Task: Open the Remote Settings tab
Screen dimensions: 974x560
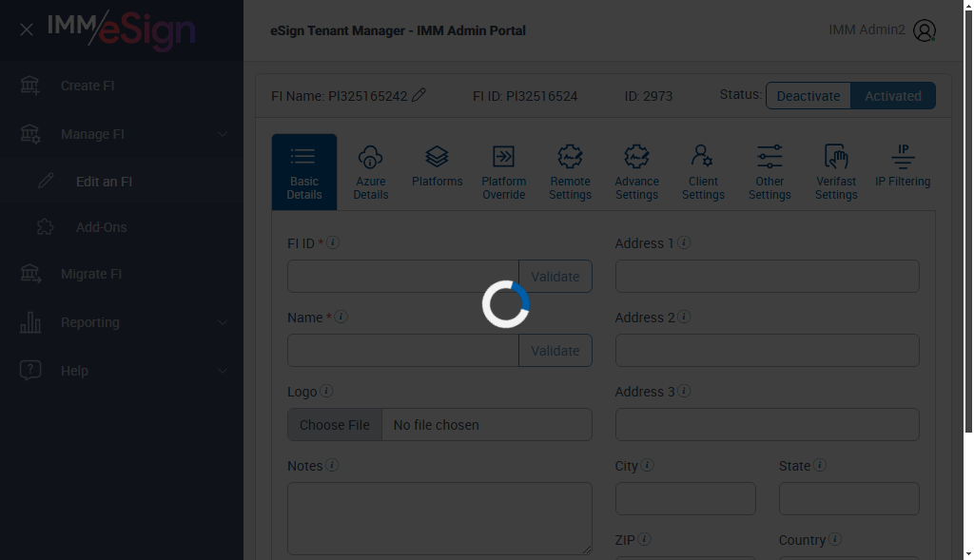Action: 571,172
